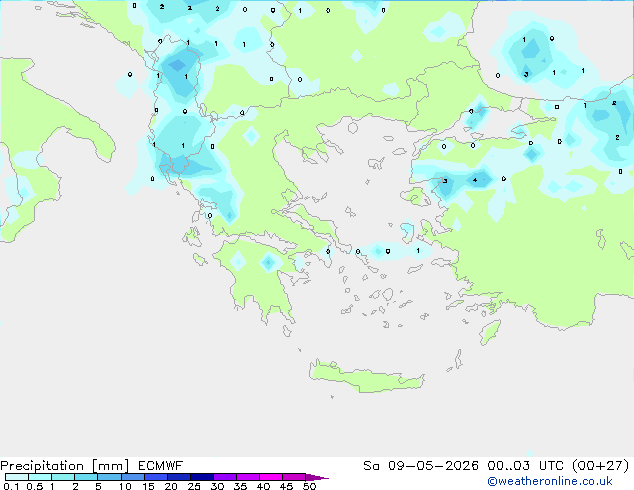Click the 0.5–1 mm legend swatch

[x=40, y=477]
